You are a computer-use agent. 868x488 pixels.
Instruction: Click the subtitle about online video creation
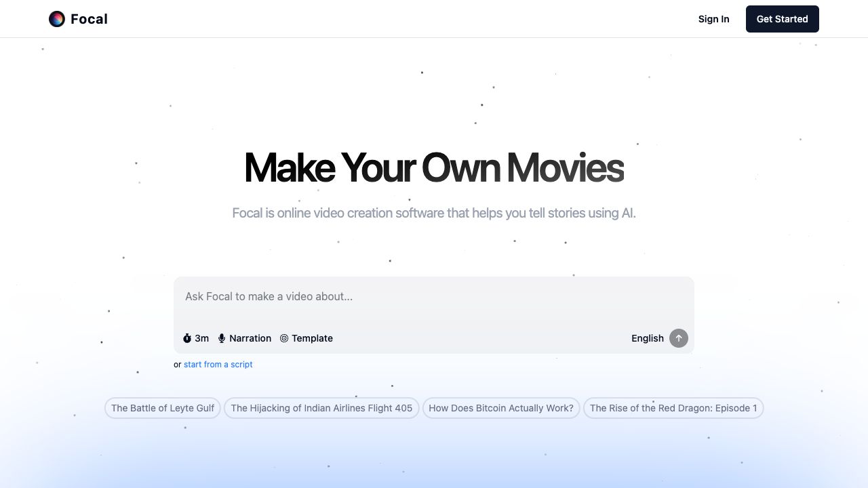[433, 213]
